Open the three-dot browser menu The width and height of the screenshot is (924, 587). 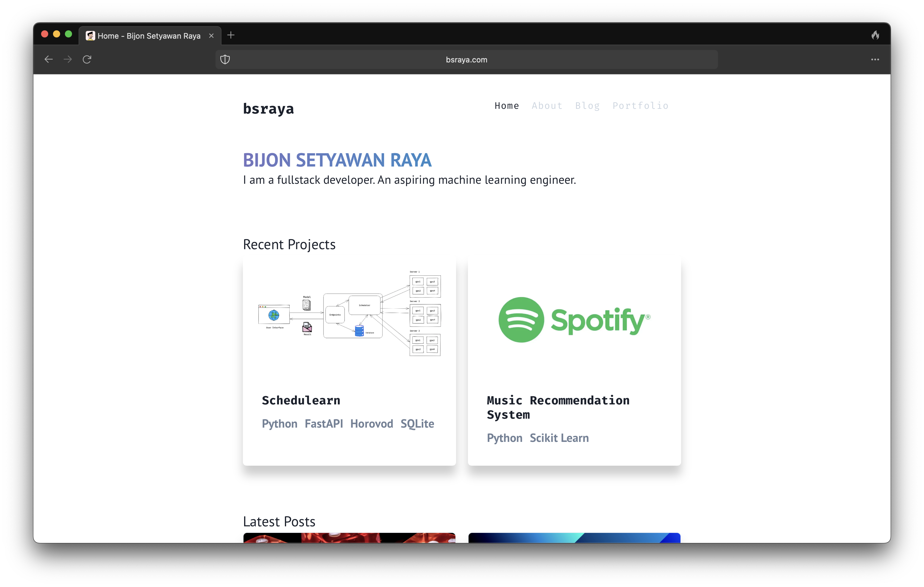point(875,59)
